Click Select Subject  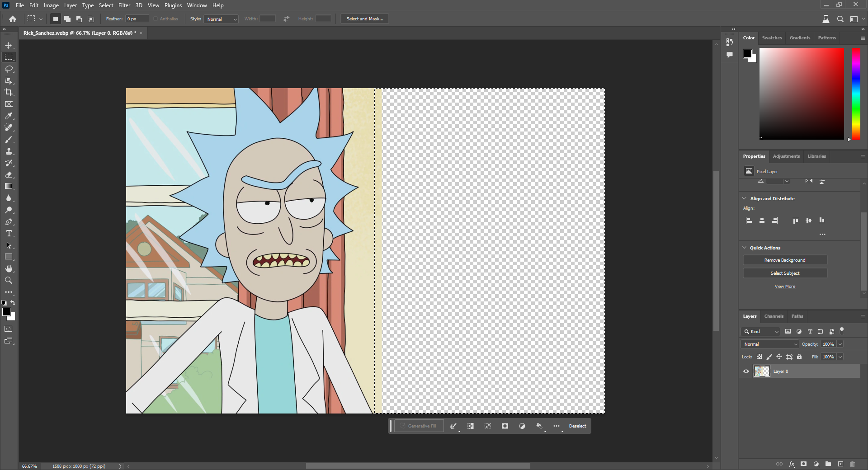point(785,273)
